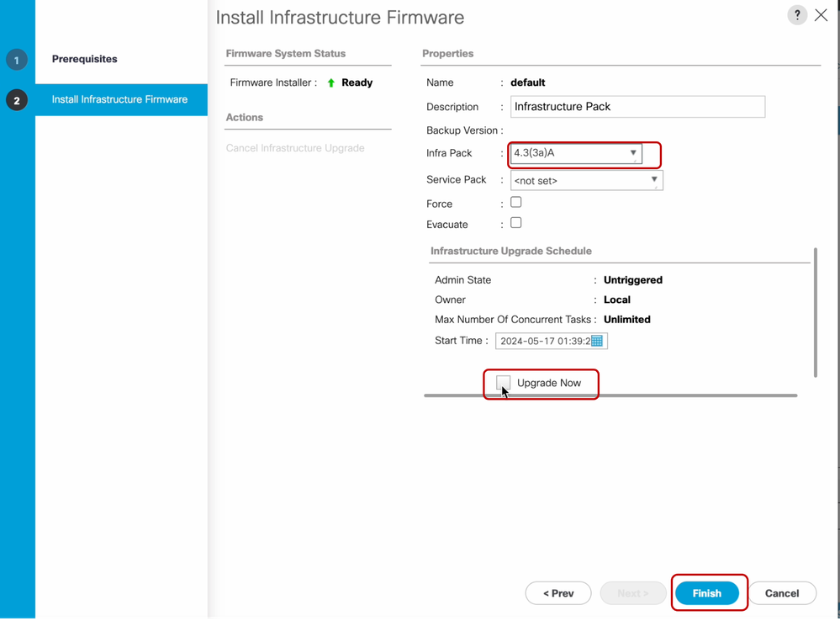Image resolution: width=840 pixels, height=621 pixels.
Task: Click the disabled Next button
Action: pos(632,593)
